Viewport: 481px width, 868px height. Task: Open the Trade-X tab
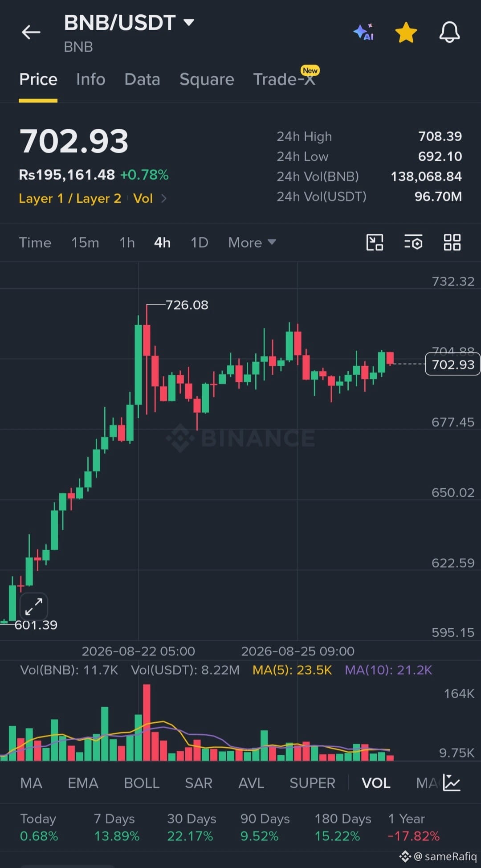[284, 79]
